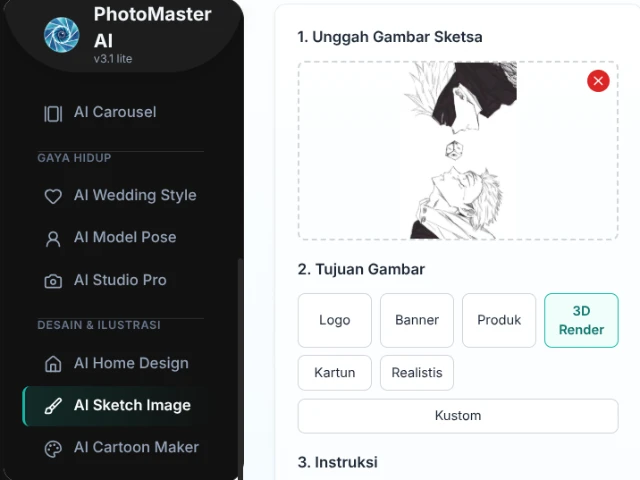
Task: Click the PhotoMaster AI aperture logo
Action: tap(62, 35)
